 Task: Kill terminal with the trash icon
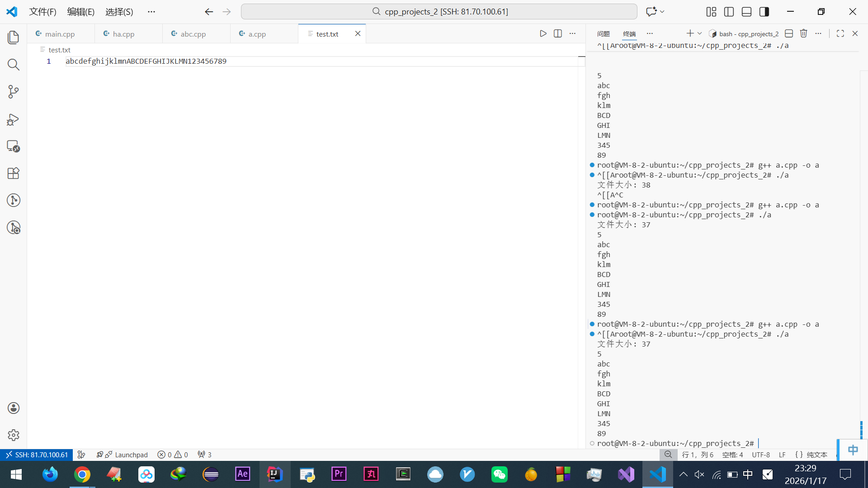803,33
